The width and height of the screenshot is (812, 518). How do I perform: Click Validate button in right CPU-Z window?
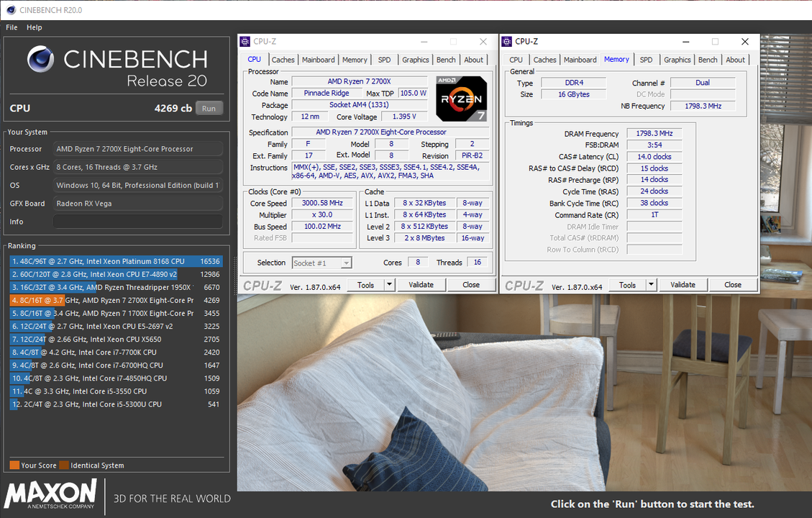[x=683, y=285]
